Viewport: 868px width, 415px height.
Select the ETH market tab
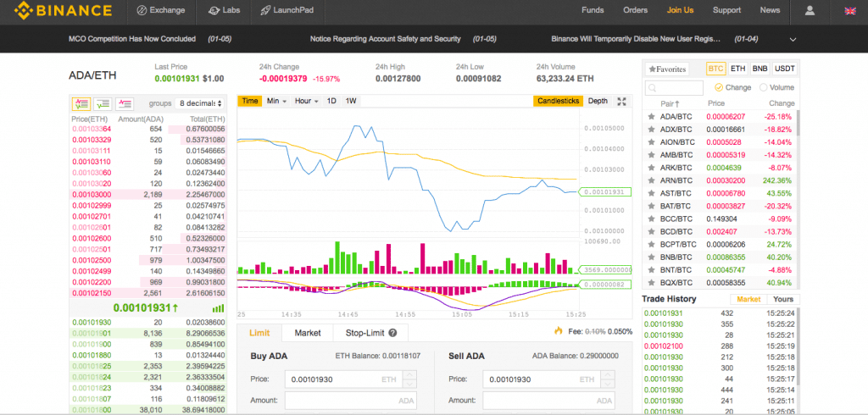[x=737, y=69]
